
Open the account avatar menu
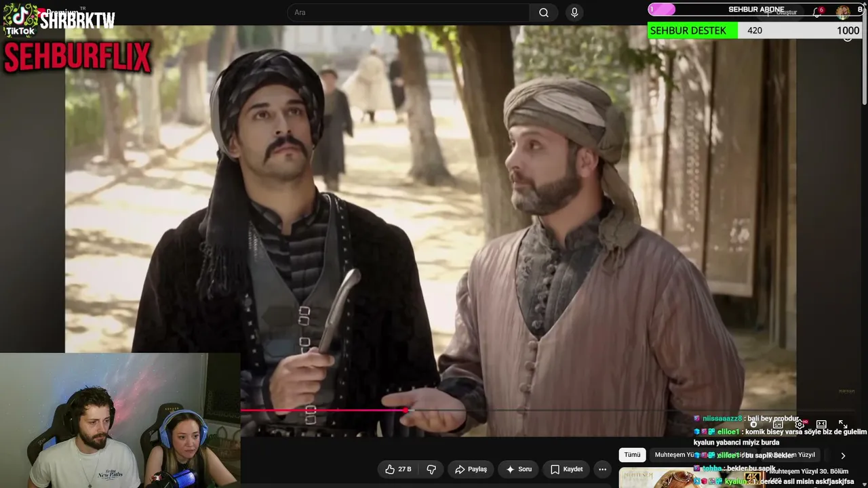click(x=843, y=12)
